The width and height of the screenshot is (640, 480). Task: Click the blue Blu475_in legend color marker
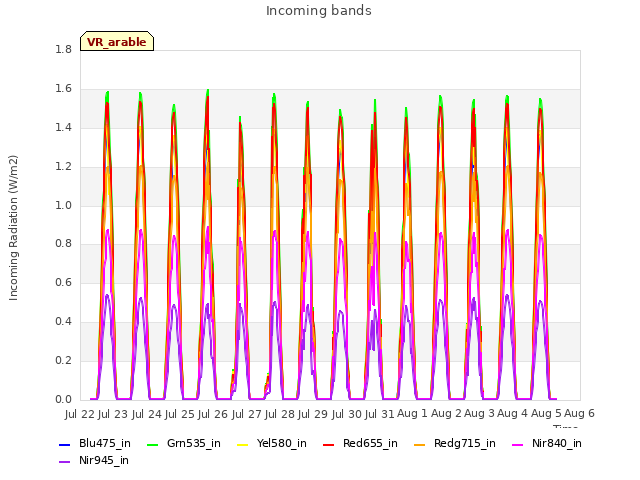[x=65, y=444]
